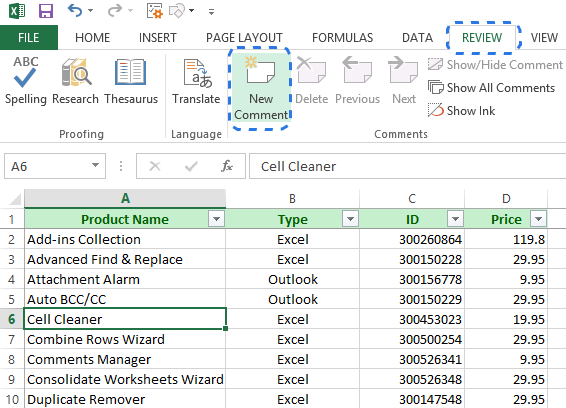The height and width of the screenshot is (408, 566).
Task: Click the Consolidate Worksheets Wizard cell
Action: tap(125, 379)
